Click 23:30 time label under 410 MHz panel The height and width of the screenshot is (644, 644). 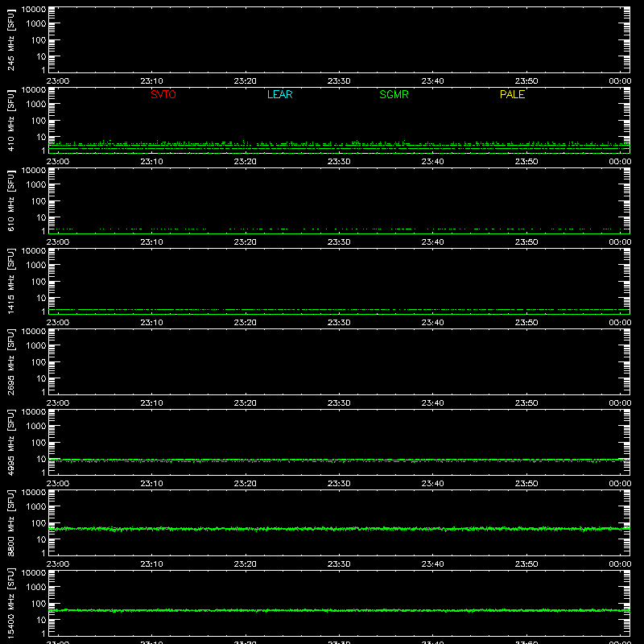click(x=339, y=162)
